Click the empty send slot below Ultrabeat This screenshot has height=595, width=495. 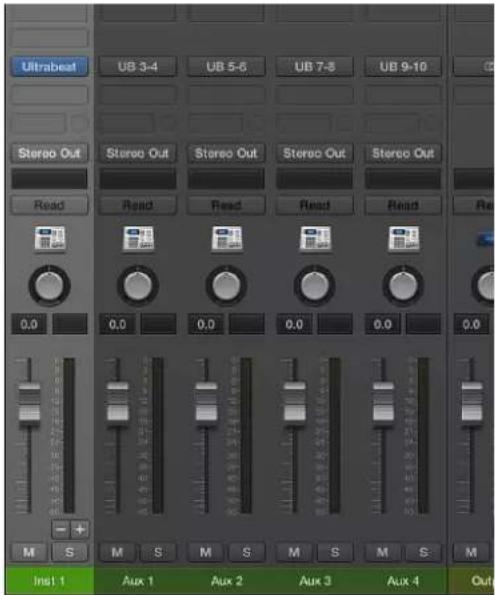[x=49, y=94]
